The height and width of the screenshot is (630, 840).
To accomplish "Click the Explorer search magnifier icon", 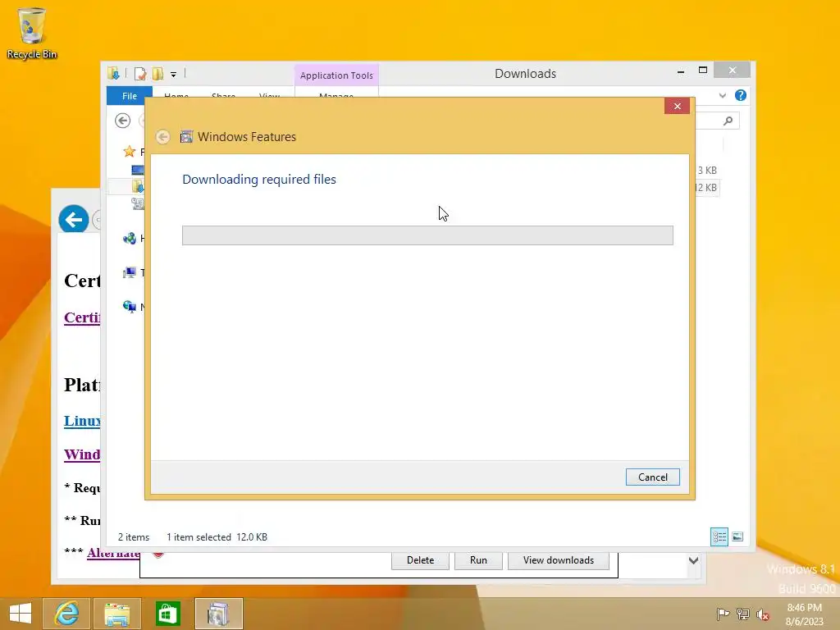I will (728, 121).
